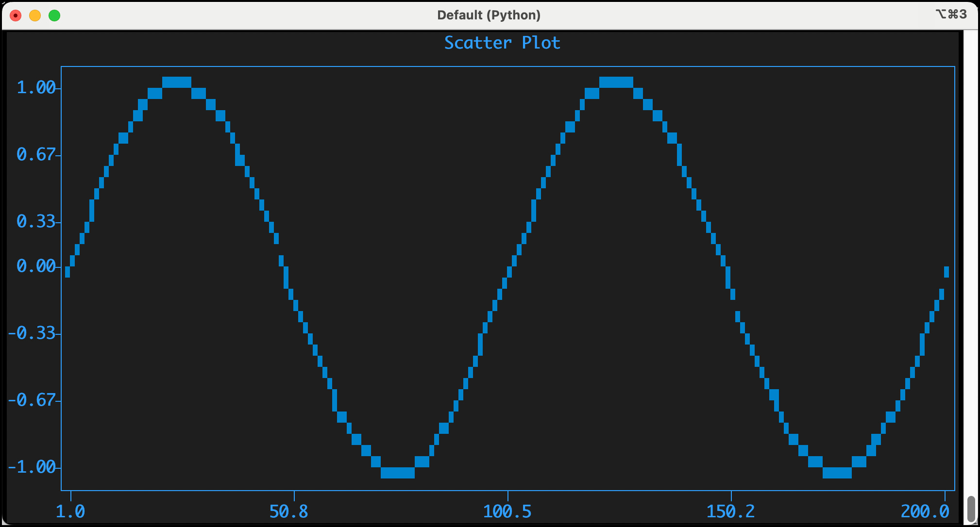Click the yellow minimize window control
This screenshot has height=527, width=980.
click(34, 15)
